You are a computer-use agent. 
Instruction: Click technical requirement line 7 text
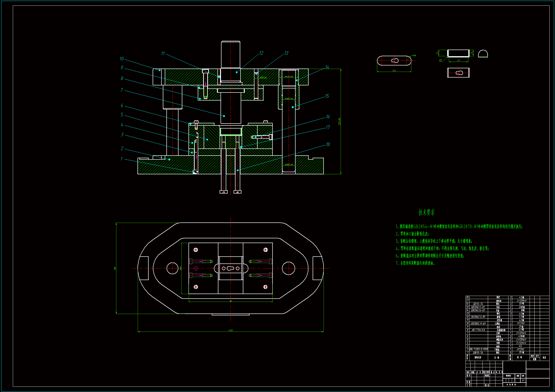(415, 263)
